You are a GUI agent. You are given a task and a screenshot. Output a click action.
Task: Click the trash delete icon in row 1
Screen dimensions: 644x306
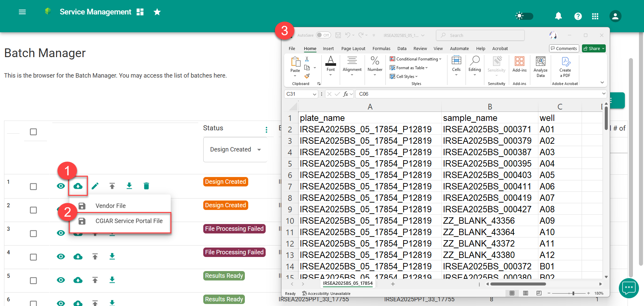pyautogui.click(x=146, y=186)
